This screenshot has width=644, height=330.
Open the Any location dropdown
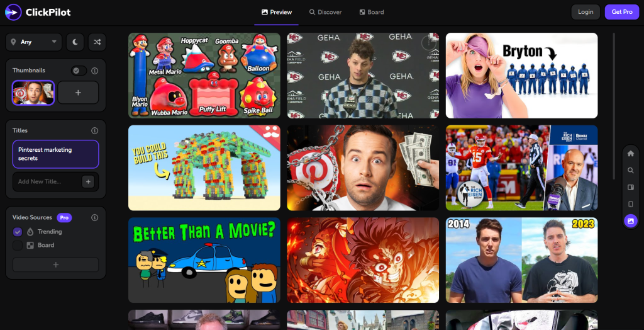[x=34, y=42]
